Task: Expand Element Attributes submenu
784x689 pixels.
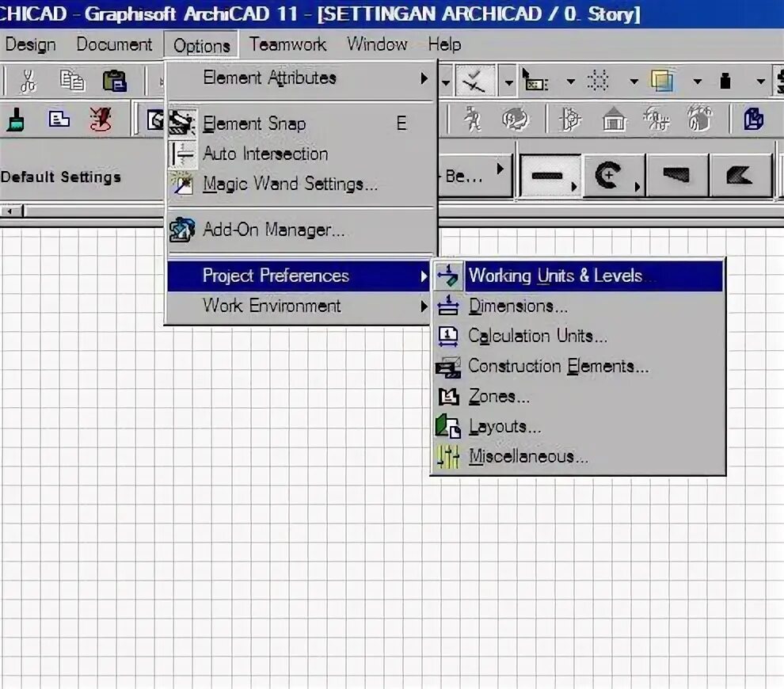Action: coord(300,78)
